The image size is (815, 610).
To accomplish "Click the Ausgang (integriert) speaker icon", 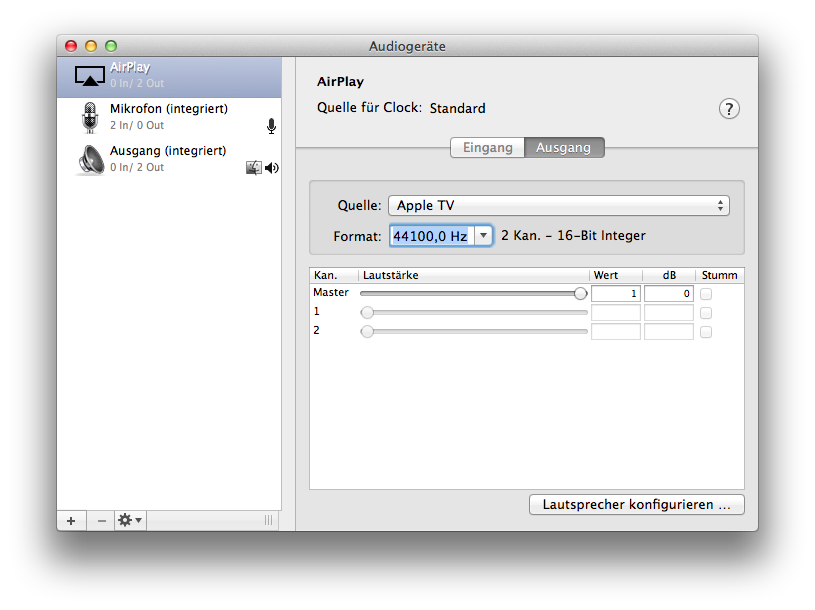I will 91,159.
